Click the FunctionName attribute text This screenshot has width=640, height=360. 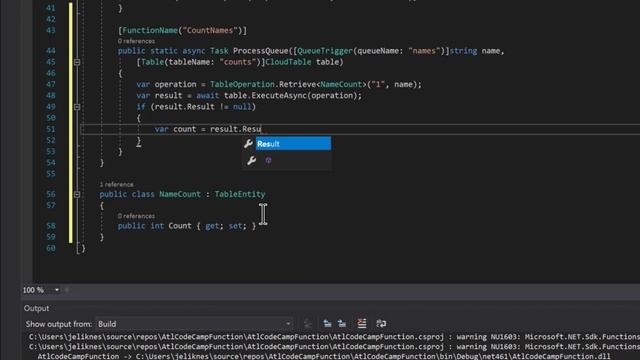click(150, 31)
